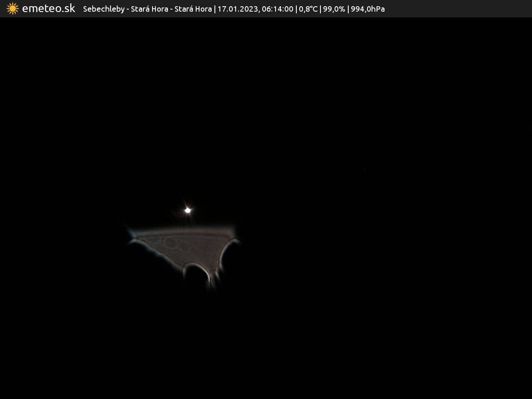Click the date 17.01.2023
This screenshot has height=399, width=532.
point(237,9)
